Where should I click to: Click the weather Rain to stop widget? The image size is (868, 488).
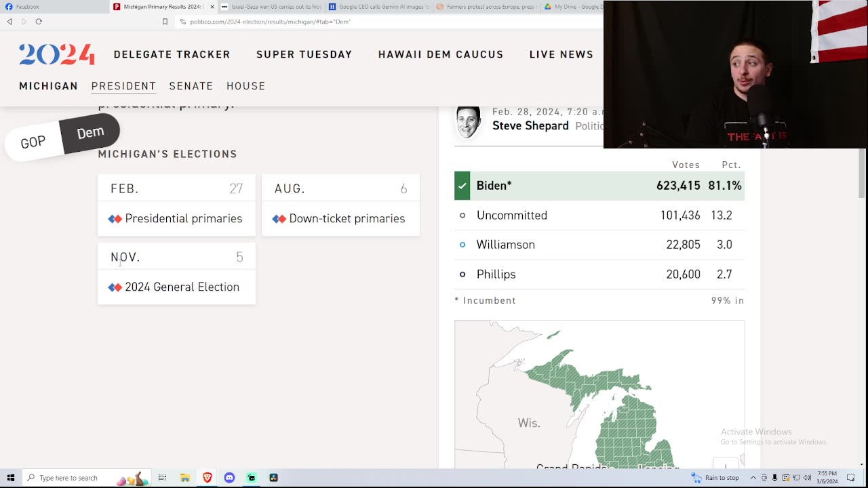pos(716,478)
